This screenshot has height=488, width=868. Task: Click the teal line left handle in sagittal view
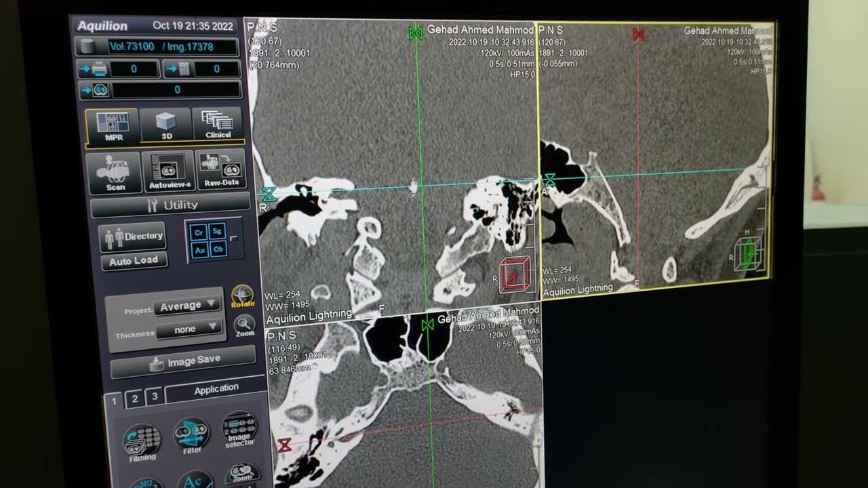click(x=549, y=180)
